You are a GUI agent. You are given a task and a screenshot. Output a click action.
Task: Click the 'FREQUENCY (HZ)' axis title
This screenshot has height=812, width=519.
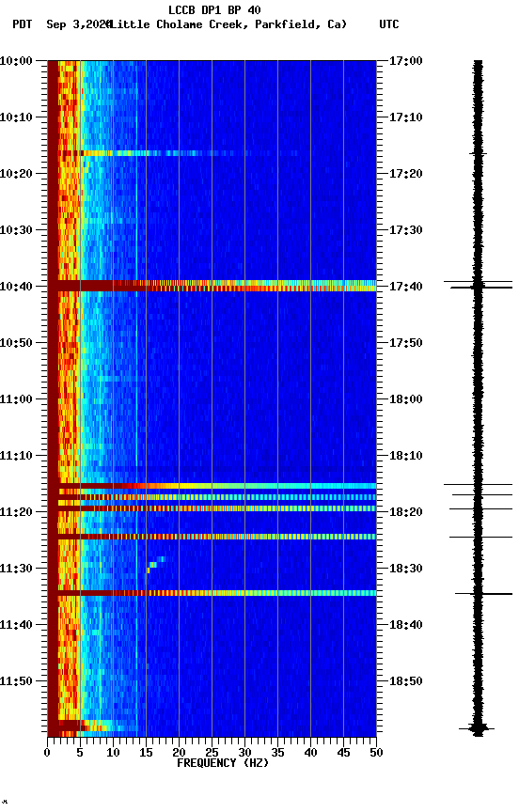[x=223, y=764]
